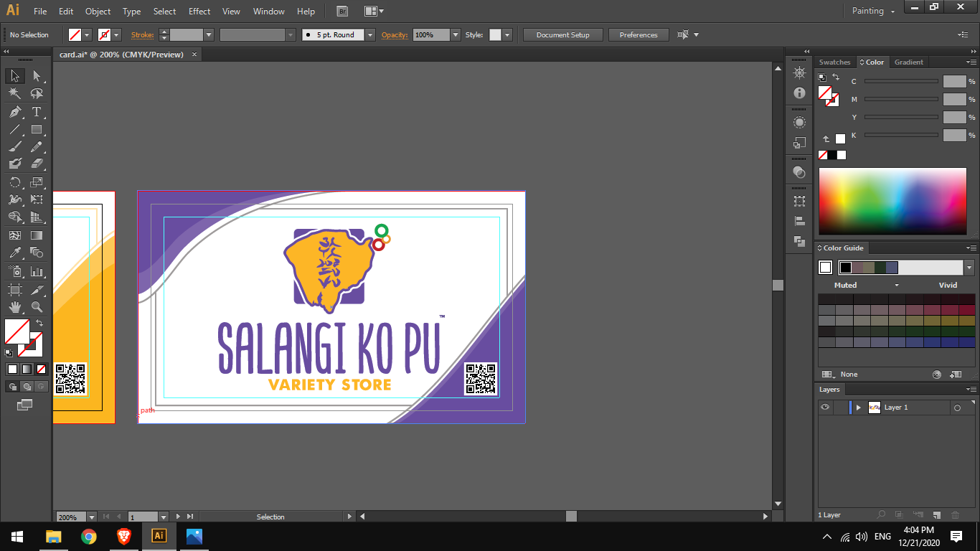Select the Eraser tool
The height and width of the screenshot is (551, 980).
point(37,164)
